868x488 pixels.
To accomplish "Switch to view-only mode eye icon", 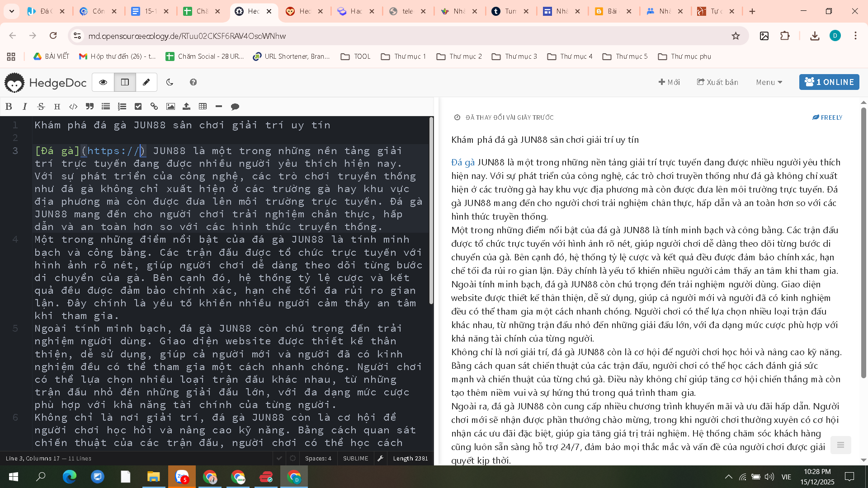I will coord(103,82).
